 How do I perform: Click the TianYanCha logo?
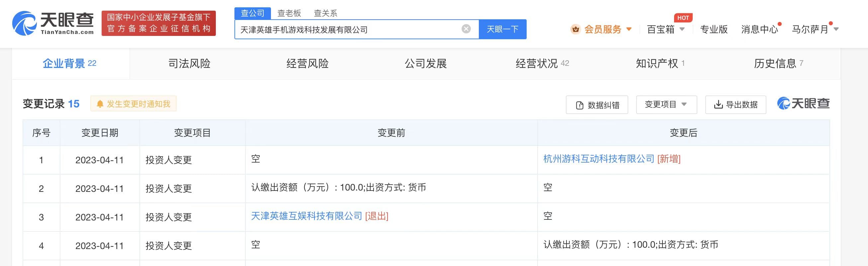tap(53, 23)
